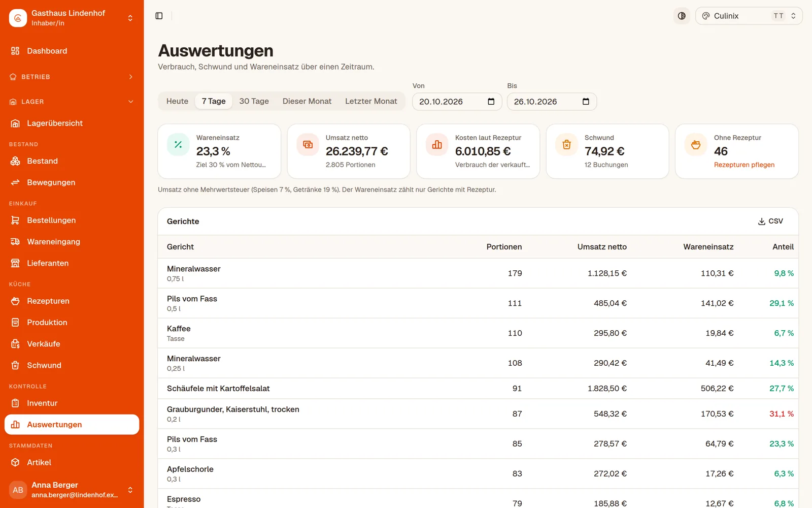Select the 7 Tage range tab
The height and width of the screenshot is (508, 812).
click(x=214, y=101)
